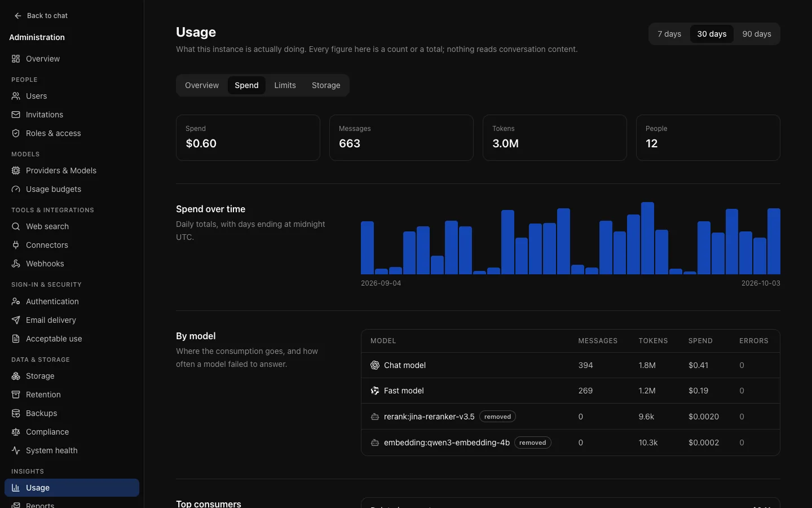Click the Roles & access shield icon
This screenshot has height=508, width=812.
coord(16,133)
